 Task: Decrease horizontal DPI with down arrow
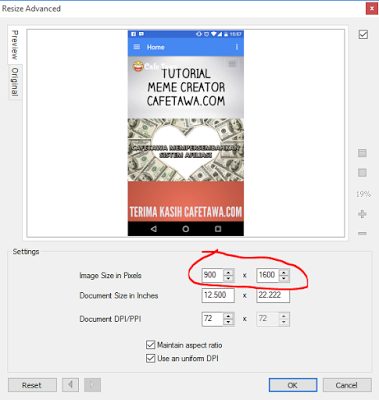pyautogui.click(x=228, y=322)
